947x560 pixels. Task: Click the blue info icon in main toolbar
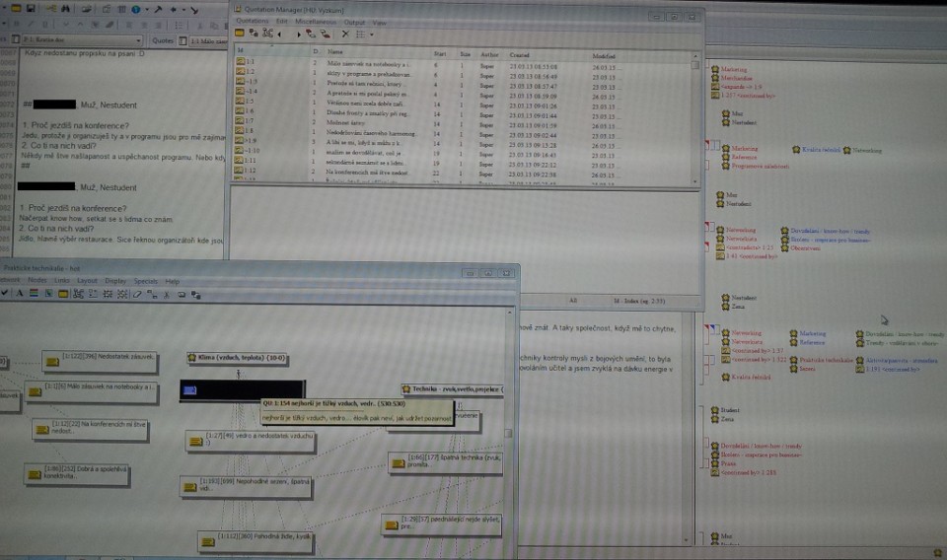tap(136, 9)
